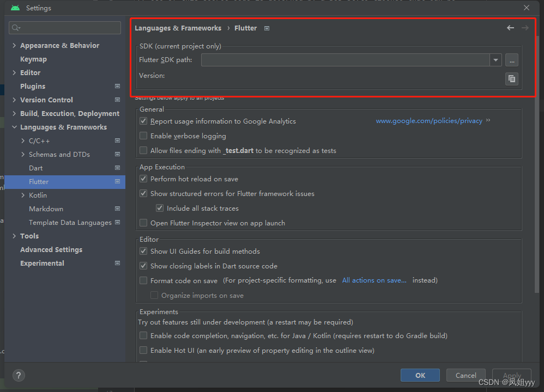Open Keymap settings page

coord(33,59)
